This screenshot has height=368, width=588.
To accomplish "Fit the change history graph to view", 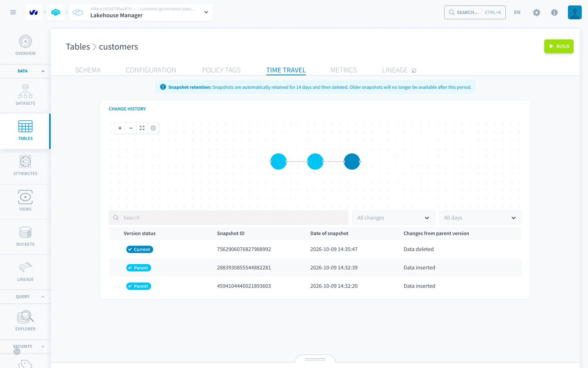I will pyautogui.click(x=142, y=128).
